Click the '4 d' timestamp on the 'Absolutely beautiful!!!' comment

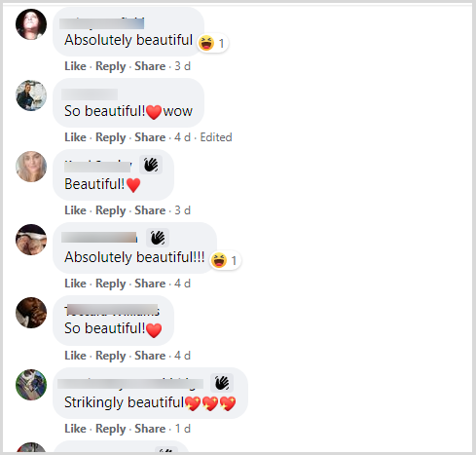pos(182,284)
